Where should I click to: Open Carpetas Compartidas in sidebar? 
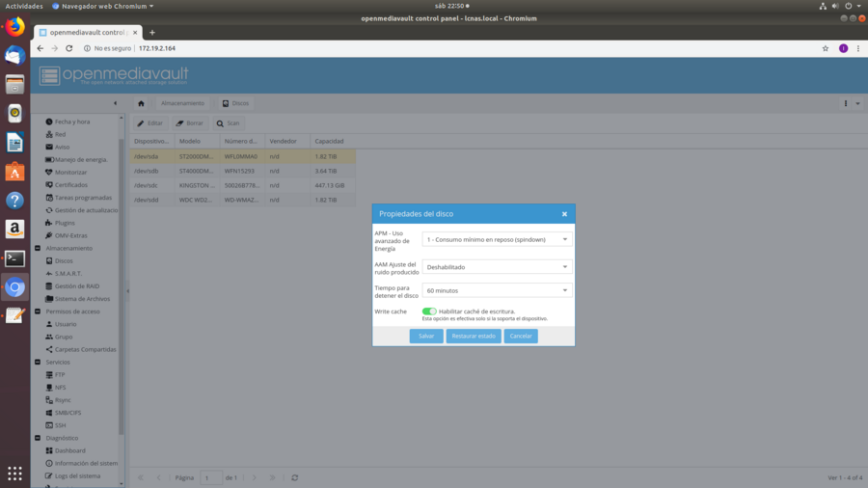(x=85, y=349)
